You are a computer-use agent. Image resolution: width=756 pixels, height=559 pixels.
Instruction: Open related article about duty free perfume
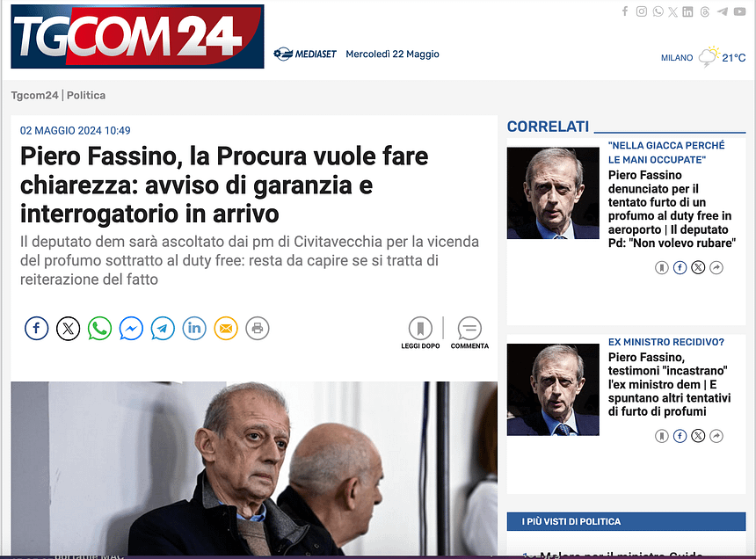pyautogui.click(x=672, y=208)
